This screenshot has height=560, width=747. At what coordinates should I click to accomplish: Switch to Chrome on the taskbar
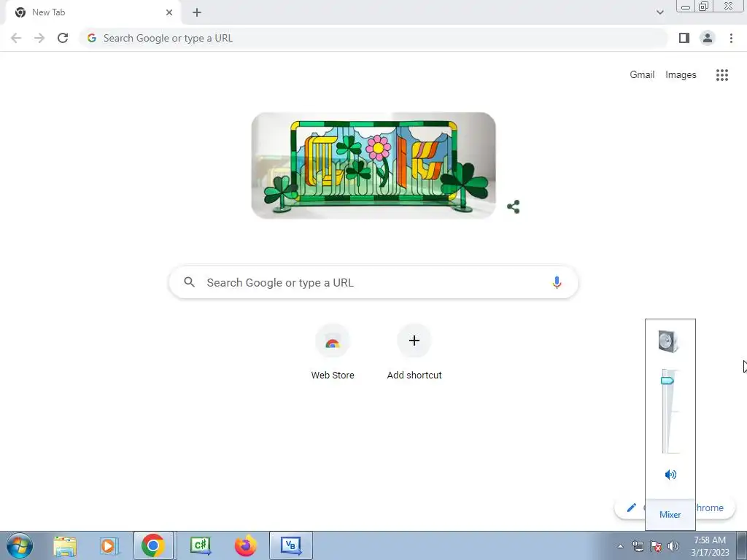point(153,545)
